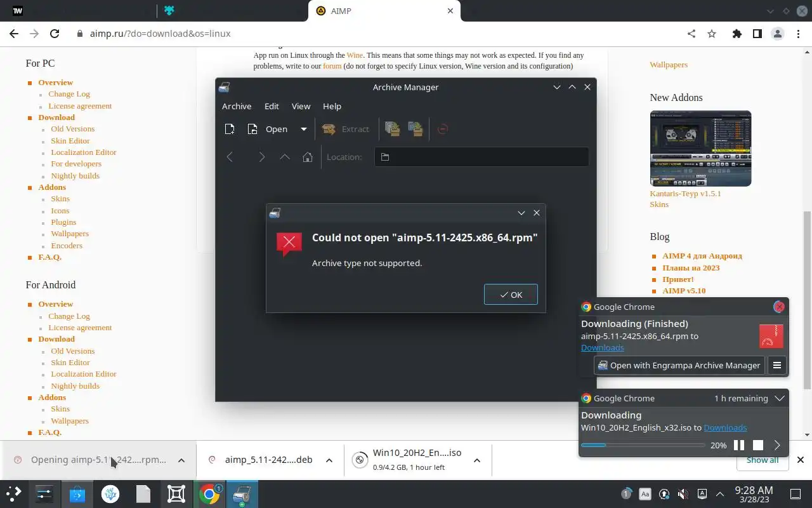This screenshot has height=508, width=812.
Task: Click the add folder icon in Archive Manager
Action: point(416,129)
